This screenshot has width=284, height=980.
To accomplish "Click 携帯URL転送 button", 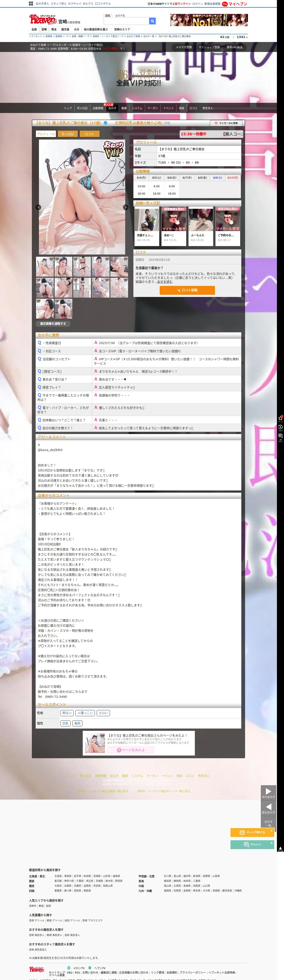I will coord(234,47).
